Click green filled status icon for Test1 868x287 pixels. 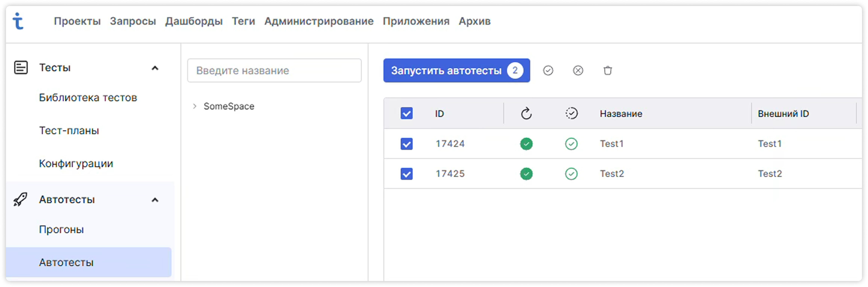pos(526,144)
